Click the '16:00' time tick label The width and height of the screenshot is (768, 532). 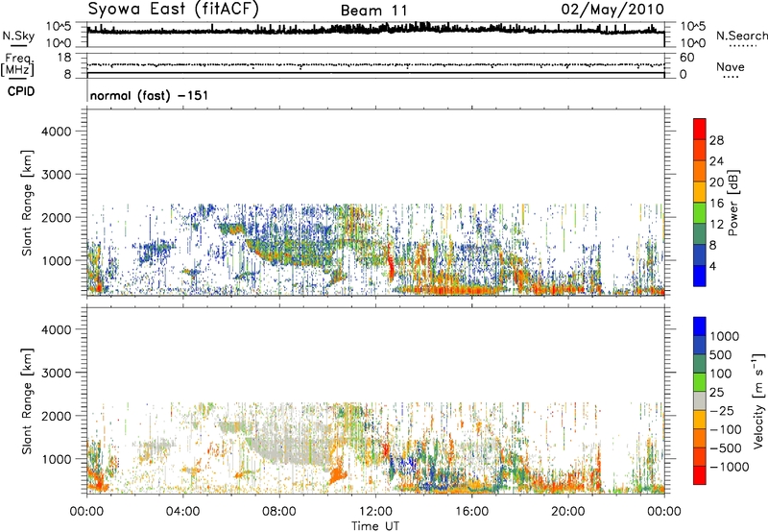click(x=471, y=512)
